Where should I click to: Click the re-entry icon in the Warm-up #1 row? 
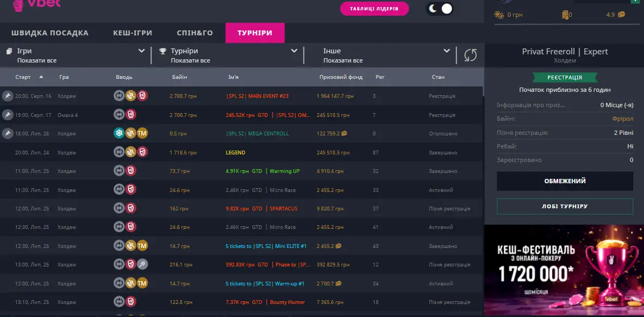(119, 283)
